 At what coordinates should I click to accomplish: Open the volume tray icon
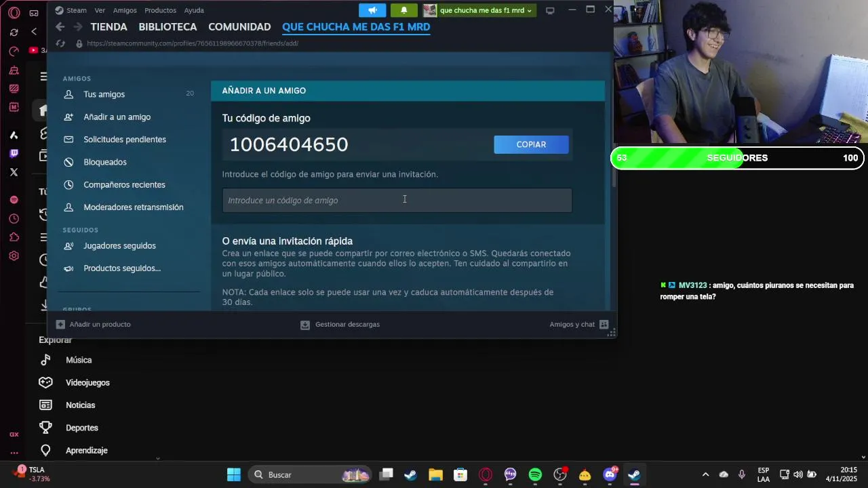(x=798, y=474)
